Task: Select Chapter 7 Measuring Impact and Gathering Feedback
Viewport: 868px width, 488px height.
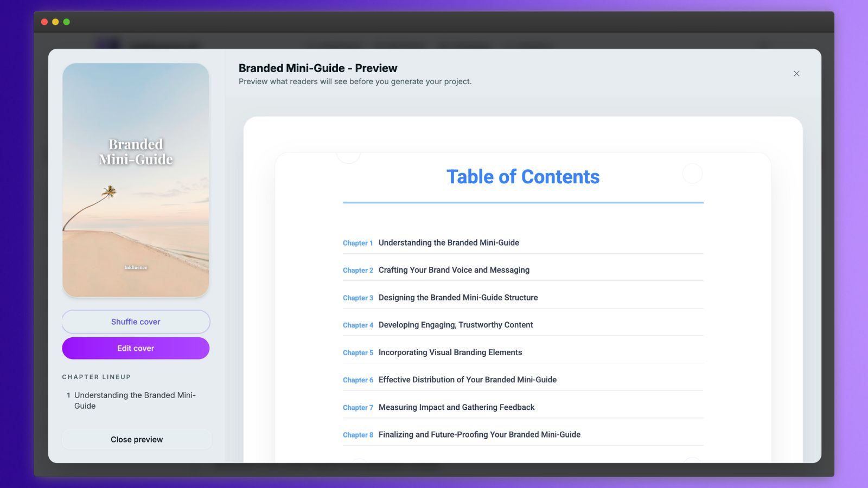Action: pyautogui.click(x=456, y=407)
